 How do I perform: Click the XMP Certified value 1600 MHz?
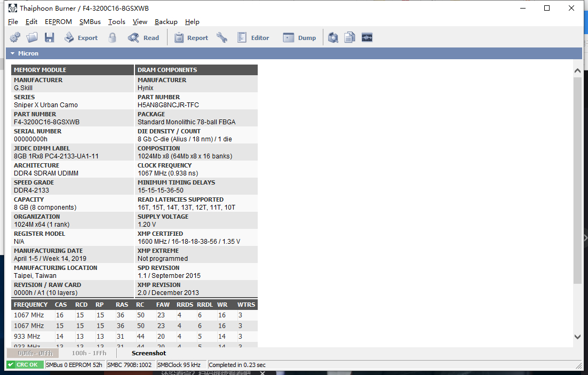189,242
